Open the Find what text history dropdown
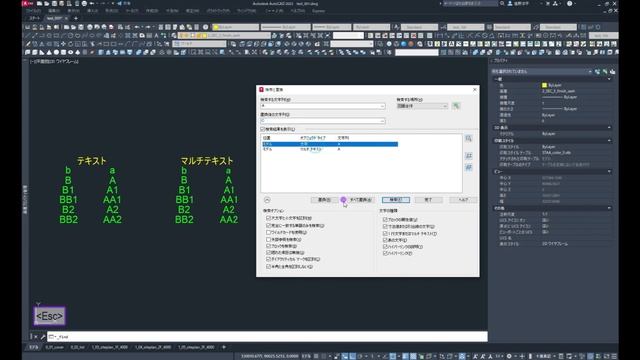 coord(382,106)
